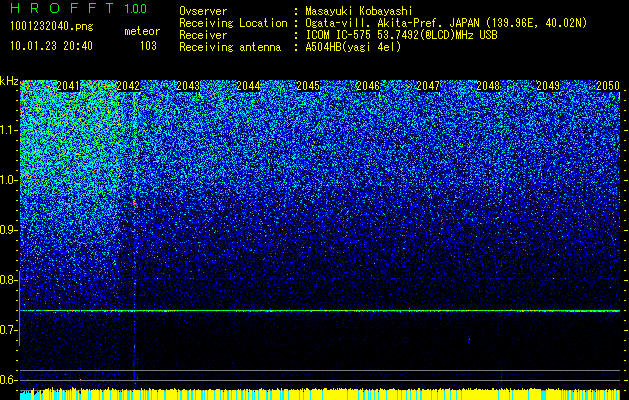Select the timestamp 10.01.23 20:40
Image resolution: width=629 pixels, height=400 pixels.
pyautogui.click(x=51, y=46)
